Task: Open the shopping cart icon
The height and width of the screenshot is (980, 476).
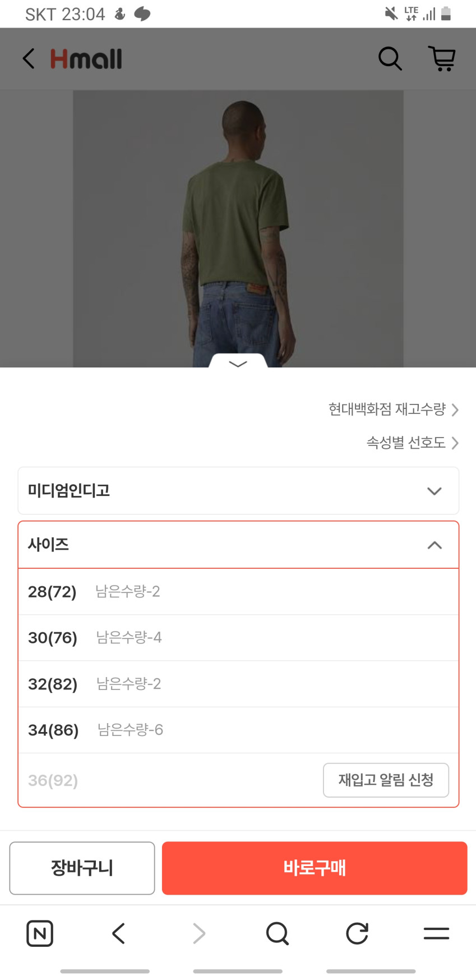Action: [x=442, y=58]
